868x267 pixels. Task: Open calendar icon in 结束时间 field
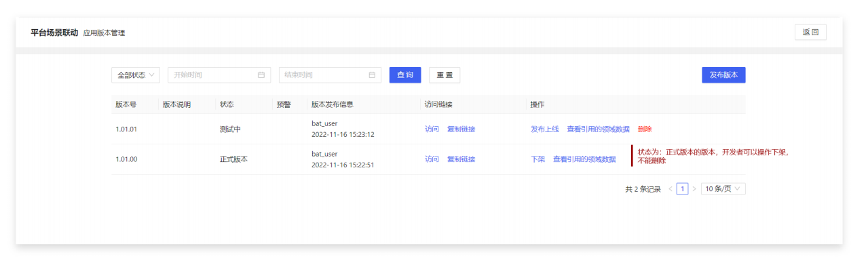point(372,75)
